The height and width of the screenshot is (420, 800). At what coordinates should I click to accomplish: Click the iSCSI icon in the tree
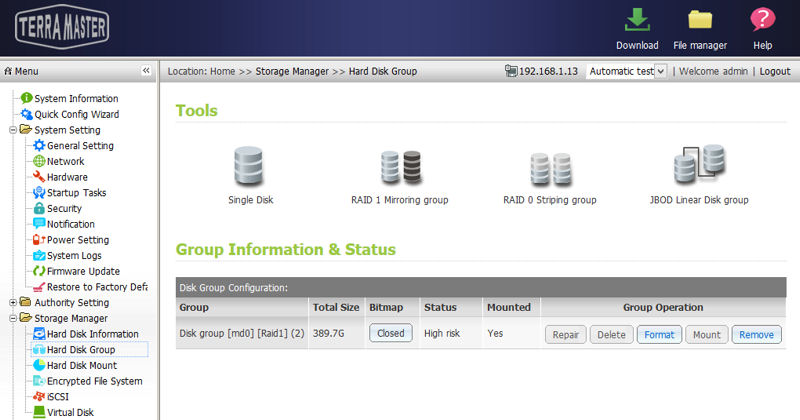pos(39,397)
